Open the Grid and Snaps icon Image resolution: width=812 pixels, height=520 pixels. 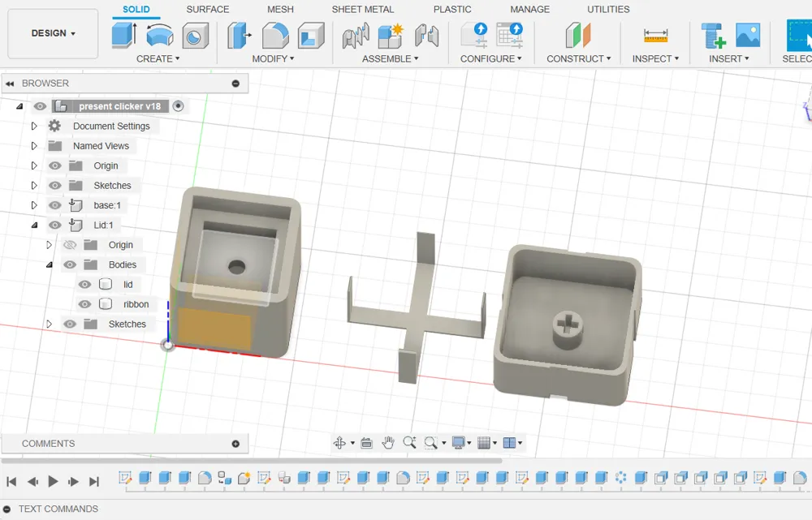pos(484,443)
